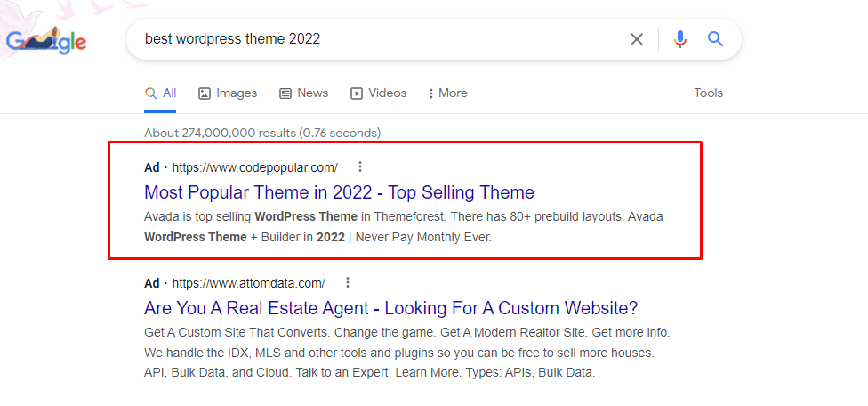
Task: Clear search text with X icon
Action: tap(637, 39)
